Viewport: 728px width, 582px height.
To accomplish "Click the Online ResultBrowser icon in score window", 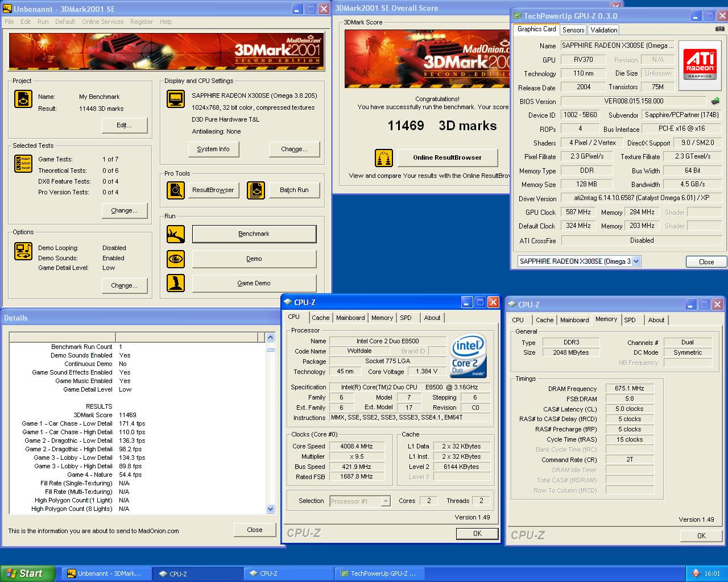I will [384, 157].
